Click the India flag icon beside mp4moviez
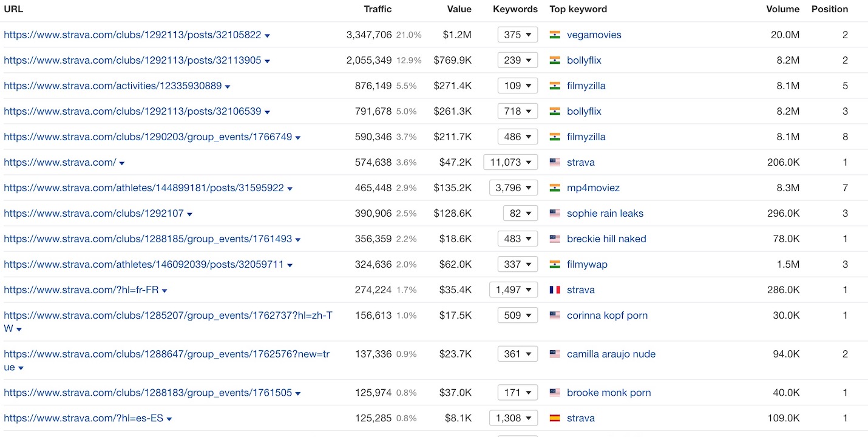This screenshot has width=868, height=437. (554, 188)
